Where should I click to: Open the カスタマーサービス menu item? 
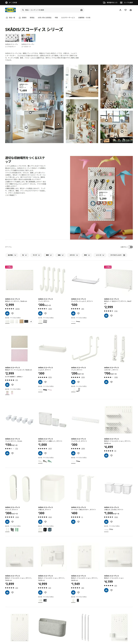point(68,17)
